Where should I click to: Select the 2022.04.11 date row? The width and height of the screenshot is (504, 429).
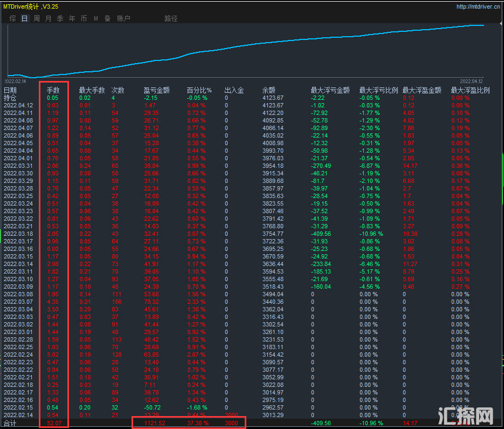[x=18, y=113]
